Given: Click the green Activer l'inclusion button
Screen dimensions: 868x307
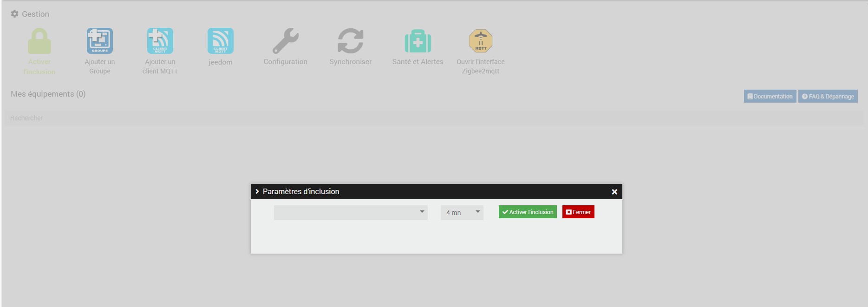Looking at the screenshot, I should (x=528, y=212).
